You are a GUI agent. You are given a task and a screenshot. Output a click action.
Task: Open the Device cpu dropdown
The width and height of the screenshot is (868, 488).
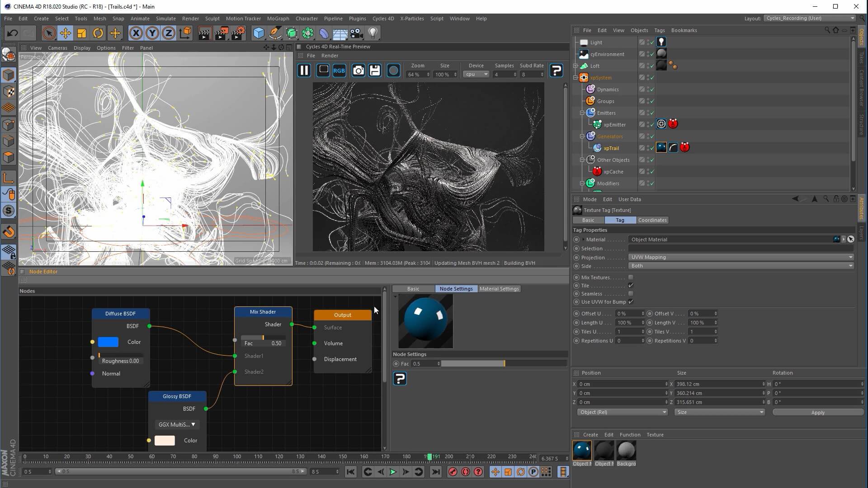click(x=476, y=75)
